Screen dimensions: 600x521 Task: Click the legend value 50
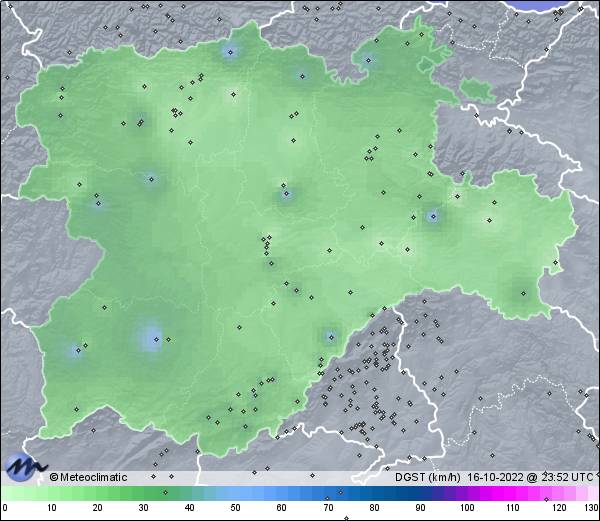point(235,508)
